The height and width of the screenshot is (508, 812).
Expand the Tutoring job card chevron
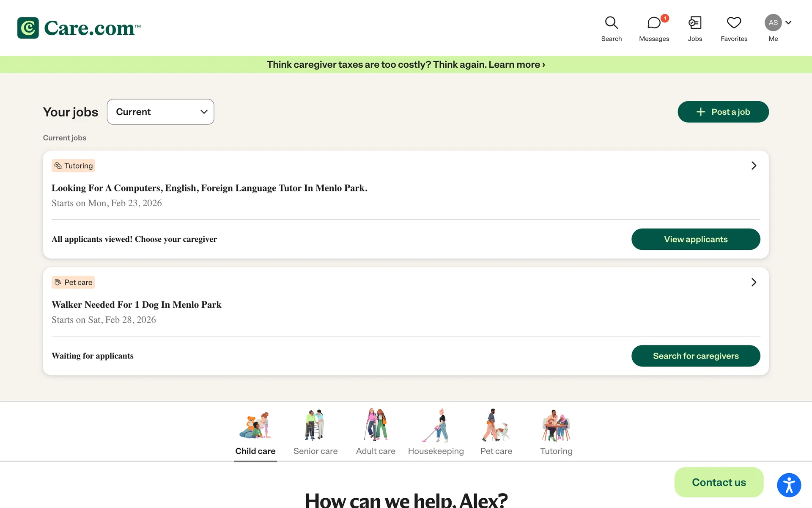click(x=754, y=166)
